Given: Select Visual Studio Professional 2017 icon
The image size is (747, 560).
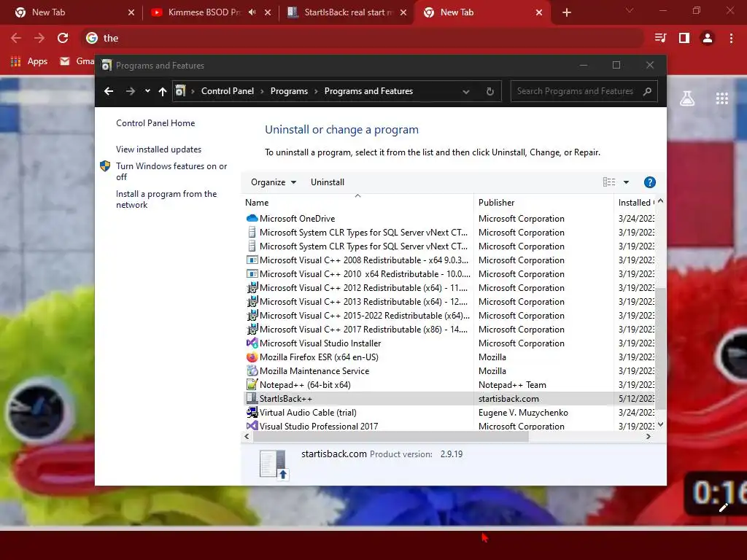Looking at the screenshot, I should pyautogui.click(x=252, y=426).
